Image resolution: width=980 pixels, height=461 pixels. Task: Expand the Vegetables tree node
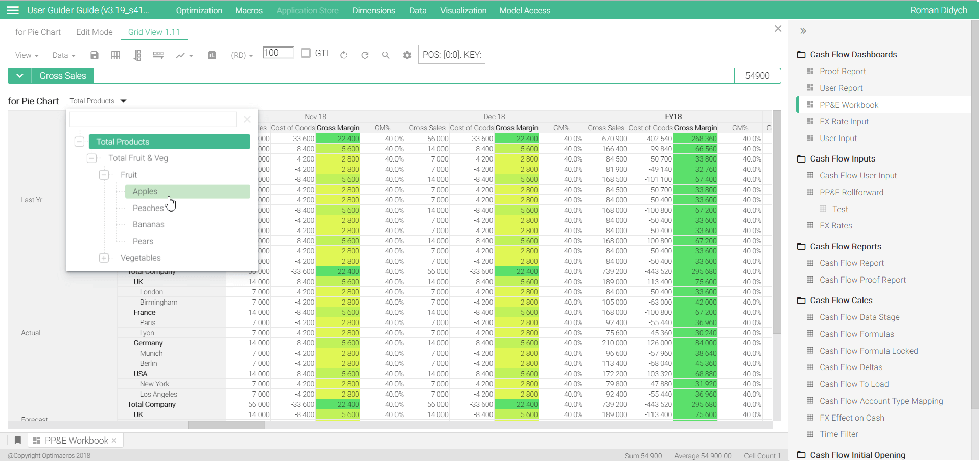pos(104,258)
